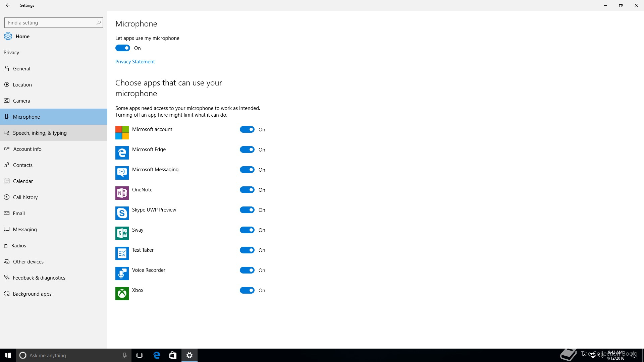This screenshot has height=362, width=644.
Task: Click the Microsoft account app icon
Action: click(x=122, y=133)
